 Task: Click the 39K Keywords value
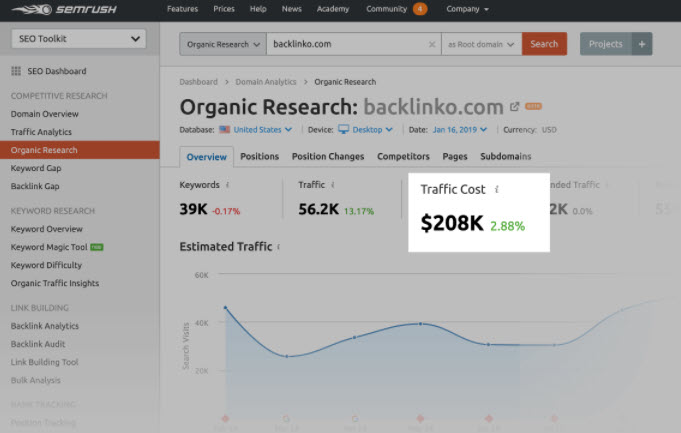coord(193,209)
